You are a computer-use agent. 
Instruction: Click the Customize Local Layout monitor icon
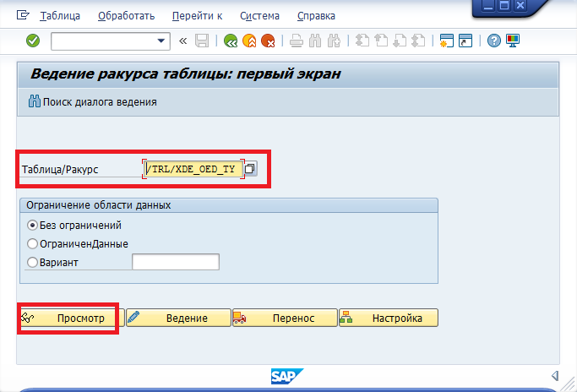coord(512,41)
